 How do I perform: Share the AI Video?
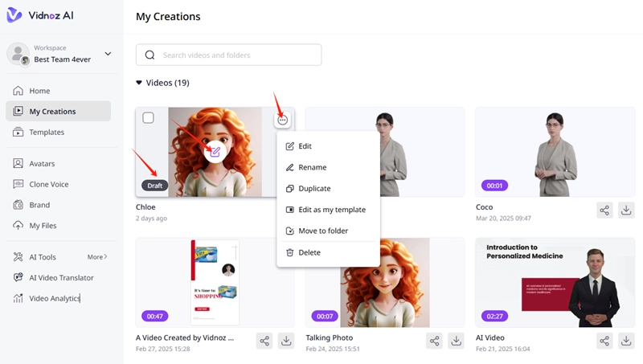(604, 341)
